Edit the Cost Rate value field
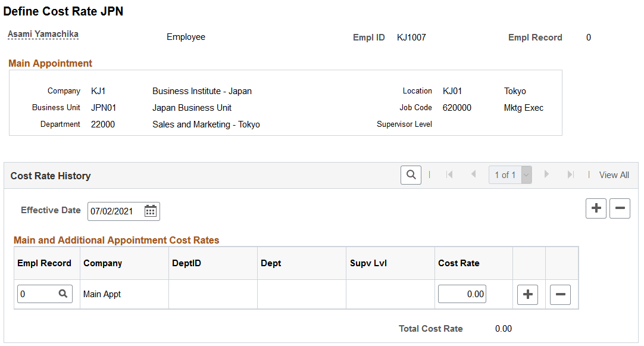 pos(462,294)
